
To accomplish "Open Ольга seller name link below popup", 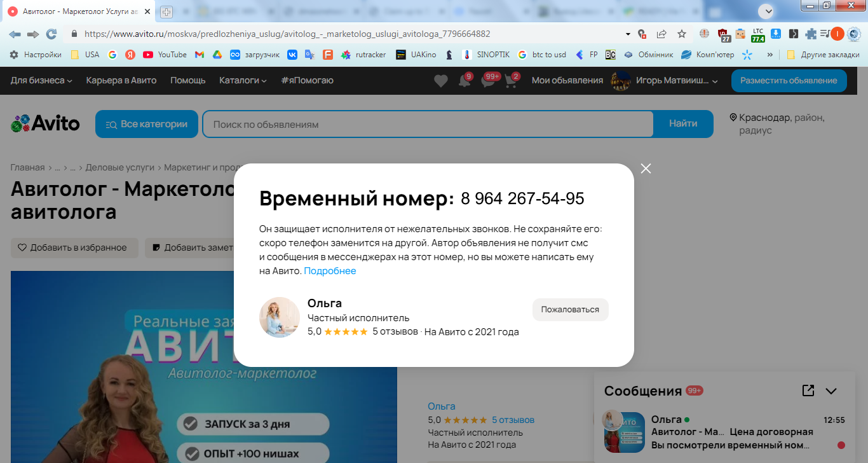I will click(x=442, y=406).
